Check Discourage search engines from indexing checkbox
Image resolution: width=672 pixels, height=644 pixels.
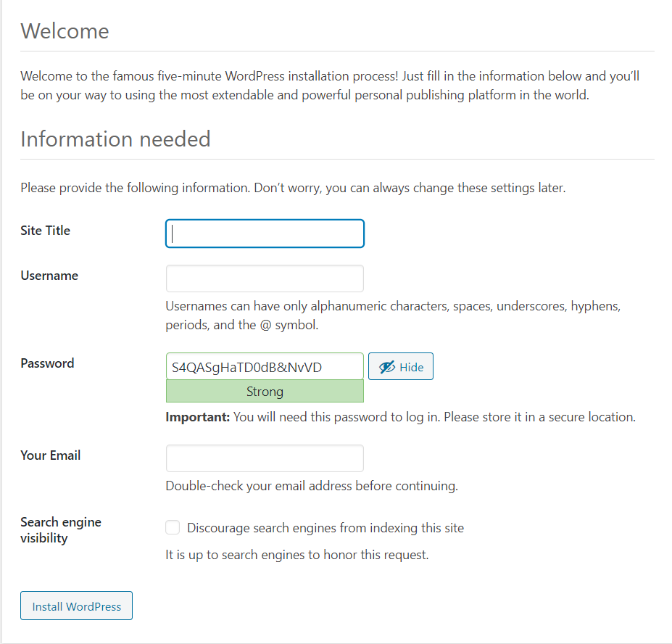173,527
